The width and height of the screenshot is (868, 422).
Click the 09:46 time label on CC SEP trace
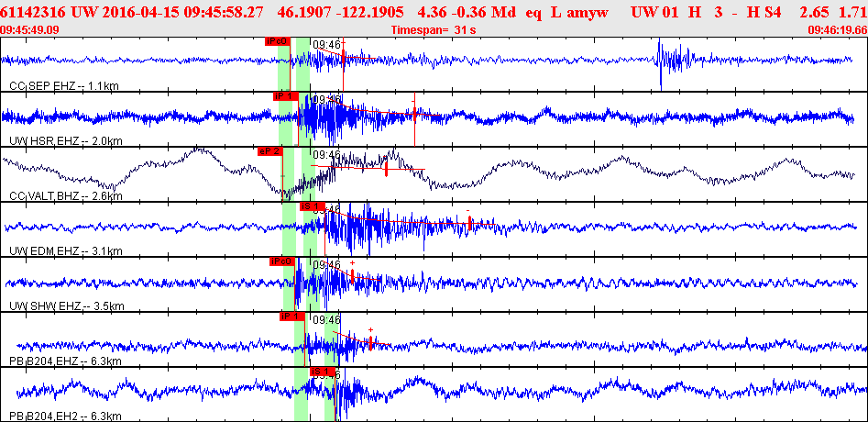coord(326,44)
